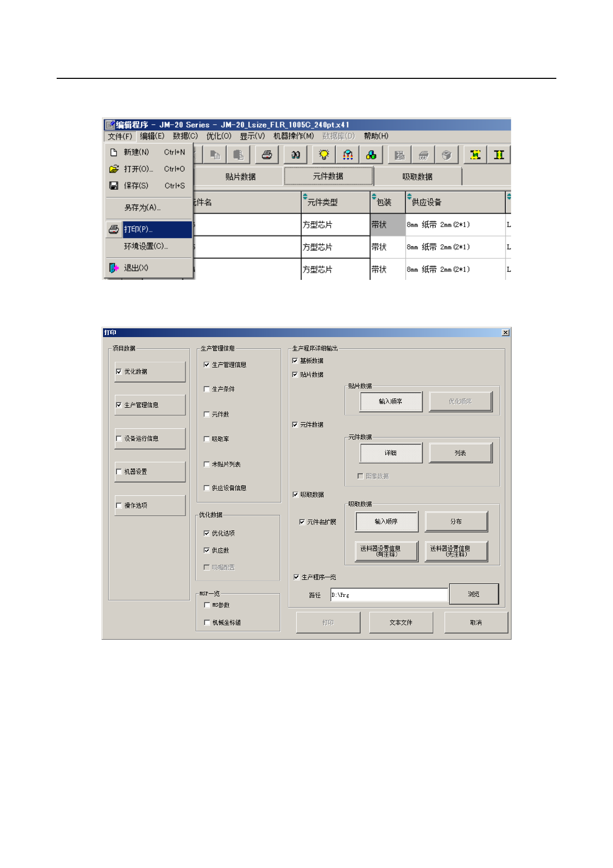Click the 浏览 browse button
Image resolution: width=613 pixels, height=868 pixels.
(474, 594)
